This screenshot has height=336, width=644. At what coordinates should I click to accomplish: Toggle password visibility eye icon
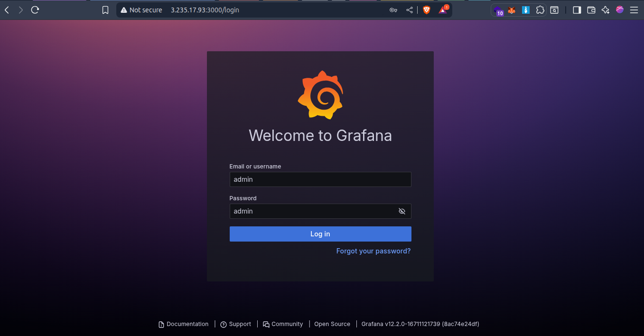point(402,211)
